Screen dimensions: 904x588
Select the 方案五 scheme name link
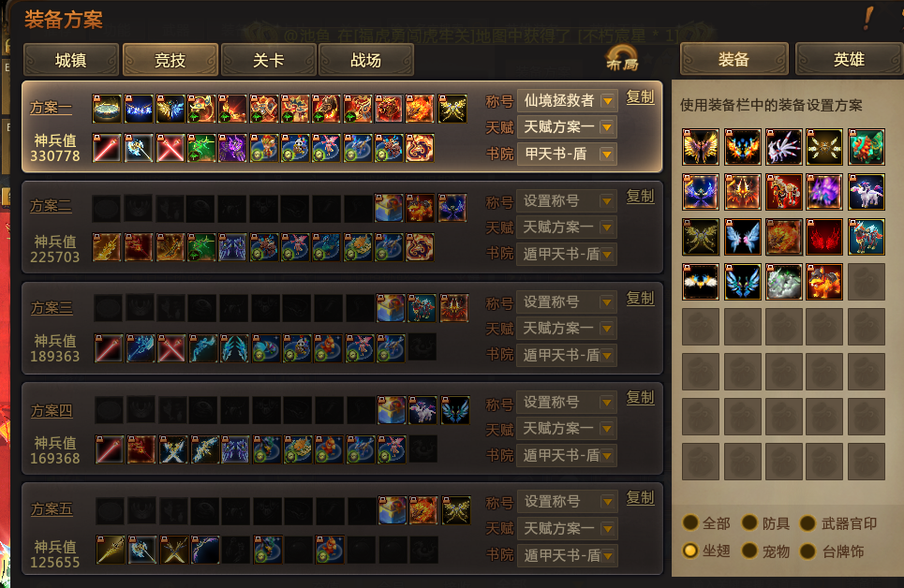click(x=52, y=509)
